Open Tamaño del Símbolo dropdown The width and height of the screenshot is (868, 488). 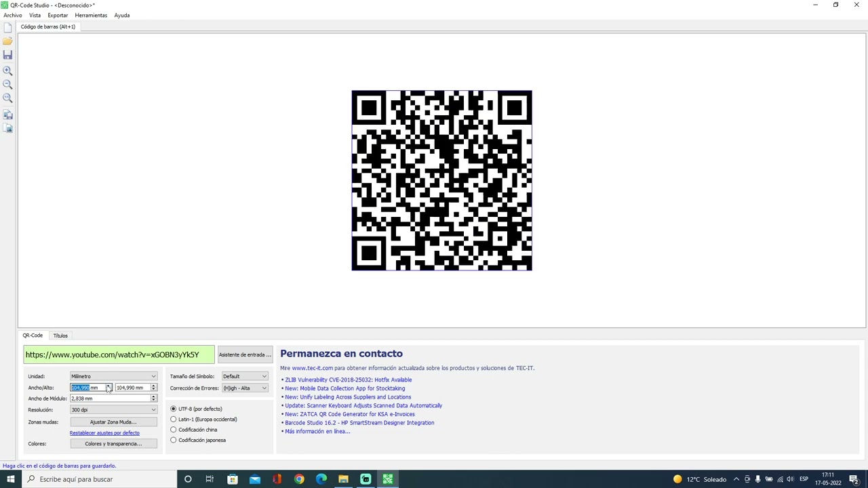tap(244, 376)
